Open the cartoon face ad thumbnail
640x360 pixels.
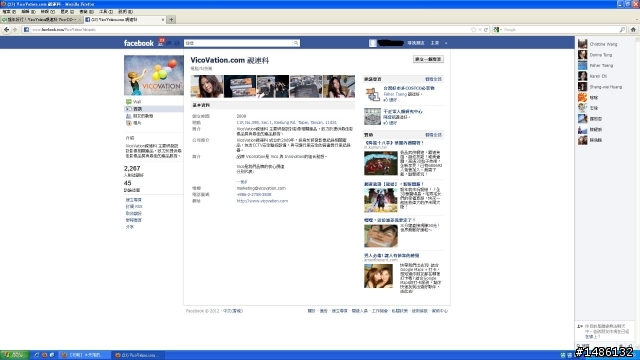coord(380,236)
